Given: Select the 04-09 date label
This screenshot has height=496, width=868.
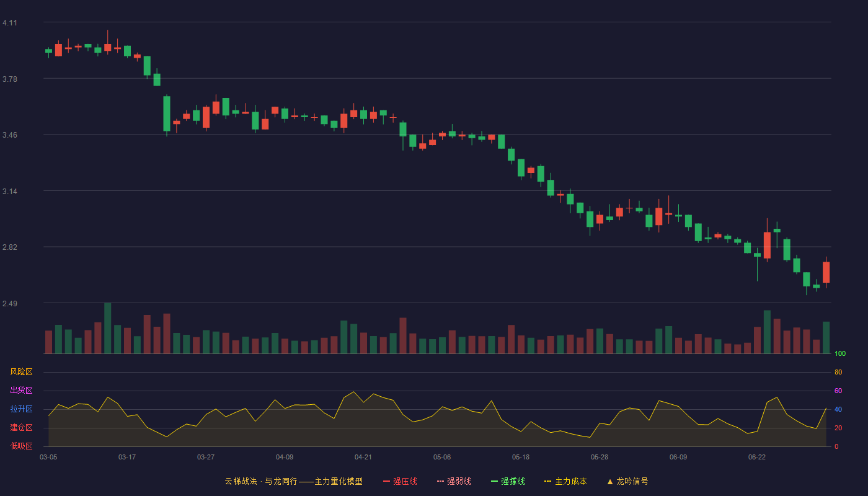Looking at the screenshot, I should point(285,457).
